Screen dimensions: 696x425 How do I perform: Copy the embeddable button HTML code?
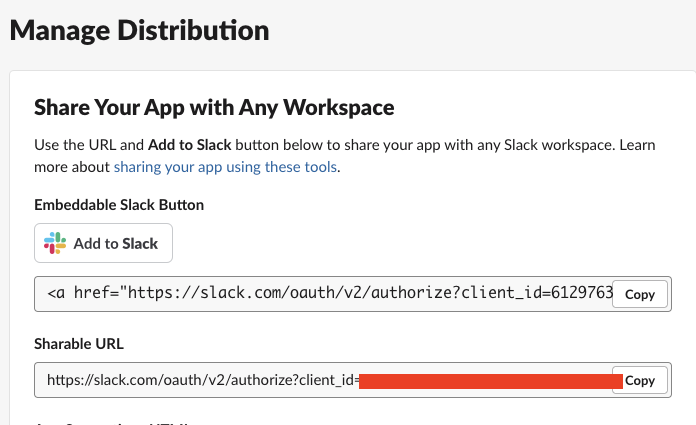[640, 294]
